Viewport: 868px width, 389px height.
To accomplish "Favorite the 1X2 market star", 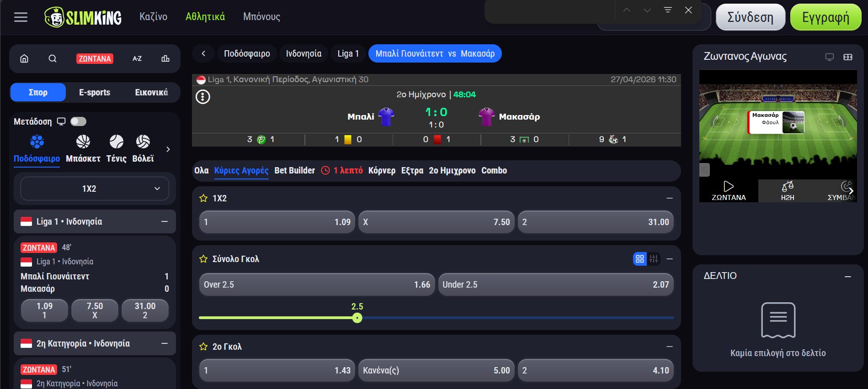I will tap(203, 198).
